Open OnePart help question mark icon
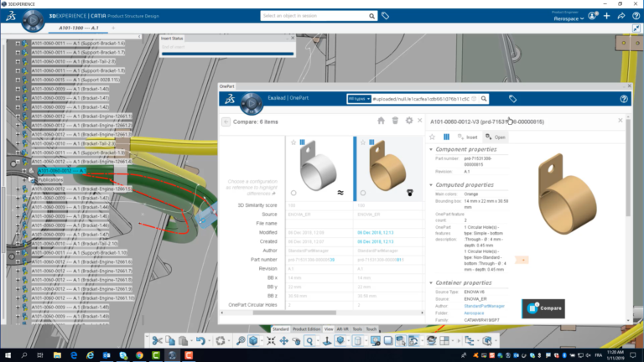The width and height of the screenshot is (644, 362). [x=624, y=99]
